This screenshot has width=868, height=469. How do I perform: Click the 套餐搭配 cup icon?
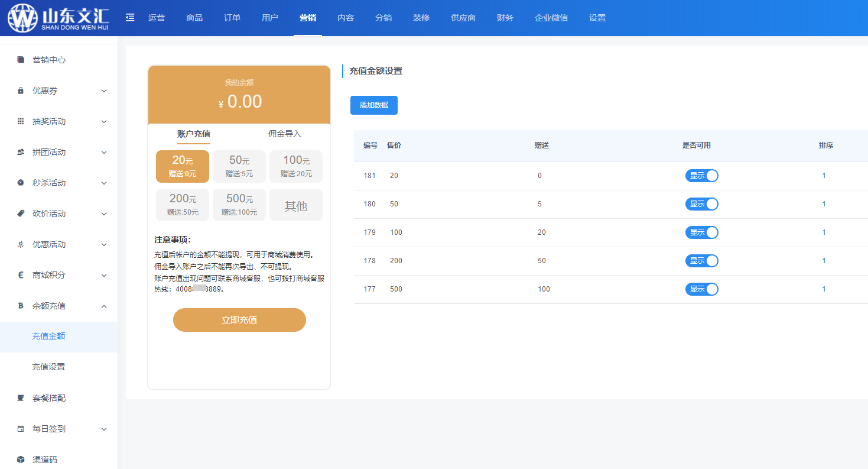[21, 398]
